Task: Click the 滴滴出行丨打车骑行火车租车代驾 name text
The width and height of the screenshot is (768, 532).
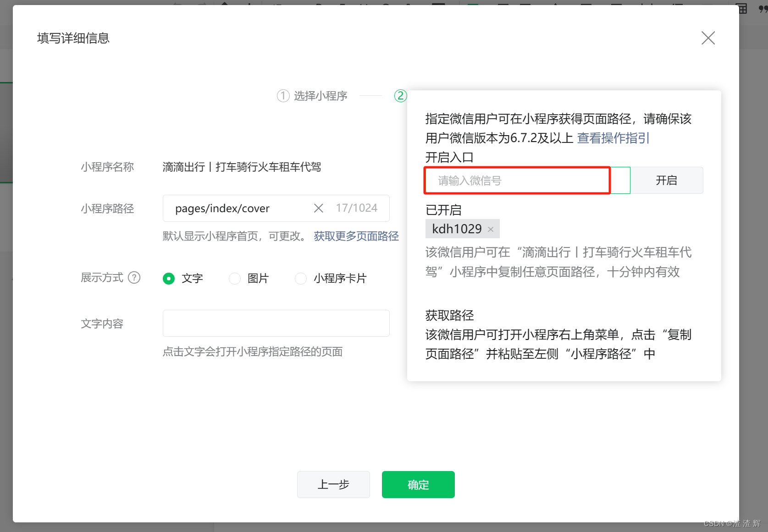Action: pyautogui.click(x=242, y=167)
